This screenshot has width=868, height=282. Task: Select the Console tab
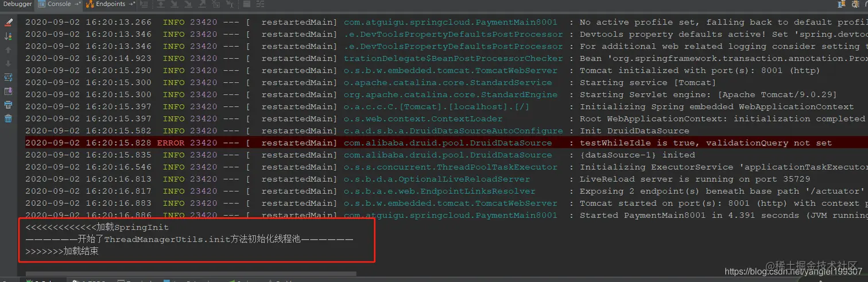pos(59,4)
